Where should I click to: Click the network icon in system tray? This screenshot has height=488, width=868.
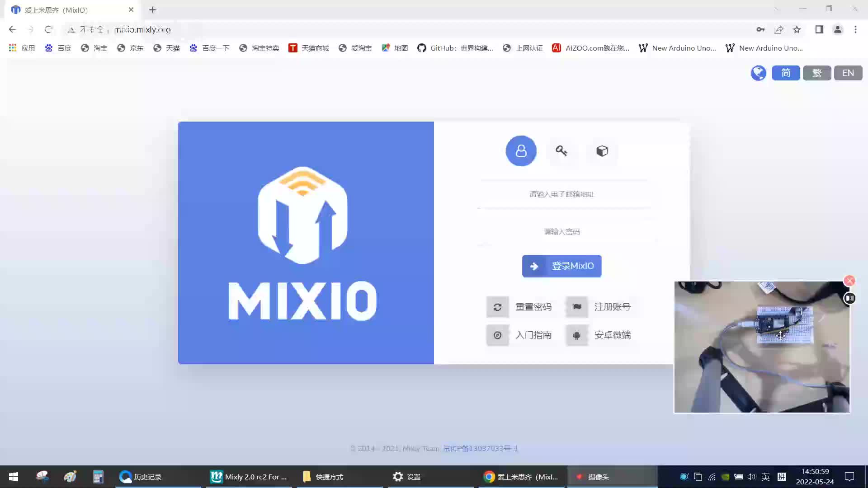tap(712, 477)
